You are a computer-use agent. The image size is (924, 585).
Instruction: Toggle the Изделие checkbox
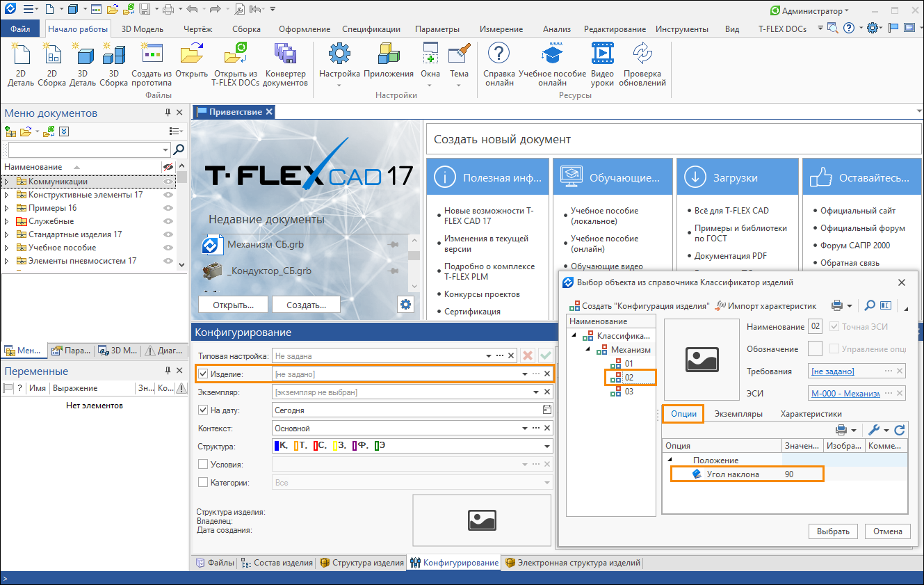203,374
